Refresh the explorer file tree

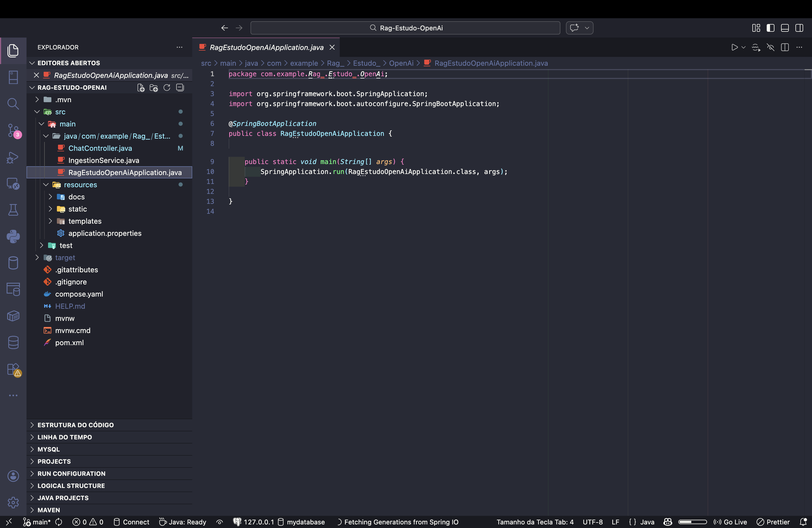(x=167, y=88)
